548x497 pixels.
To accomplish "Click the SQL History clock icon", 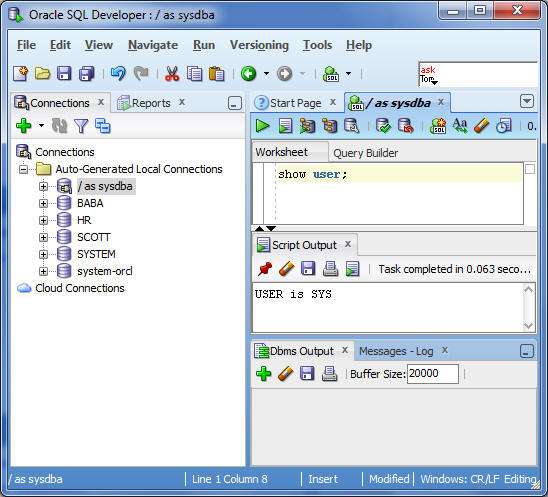I will [504, 126].
